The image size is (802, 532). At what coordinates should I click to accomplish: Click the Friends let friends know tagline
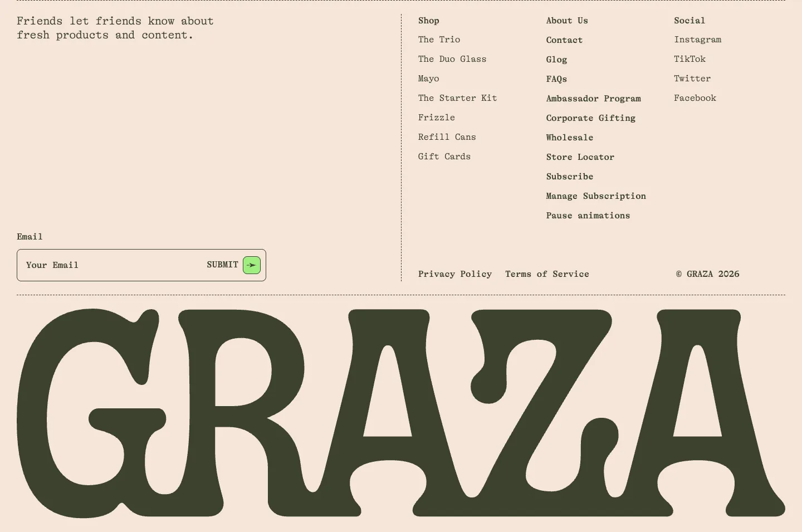tap(115, 28)
